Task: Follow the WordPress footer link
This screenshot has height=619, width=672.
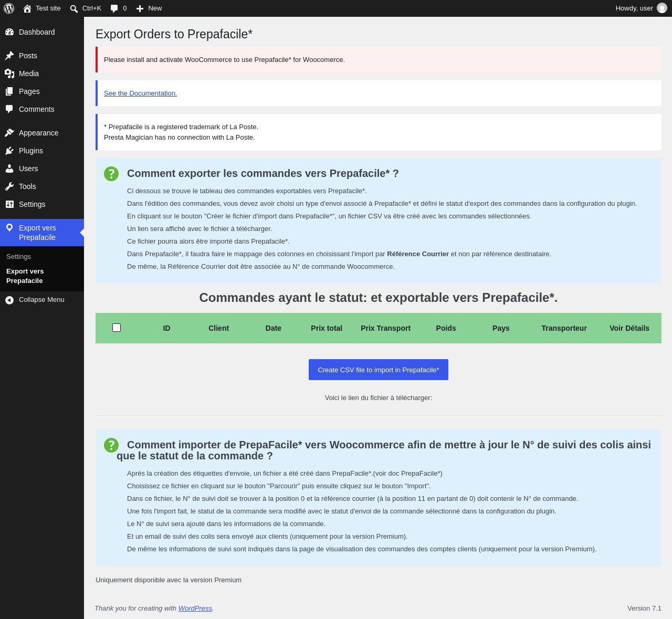Action: point(195,608)
